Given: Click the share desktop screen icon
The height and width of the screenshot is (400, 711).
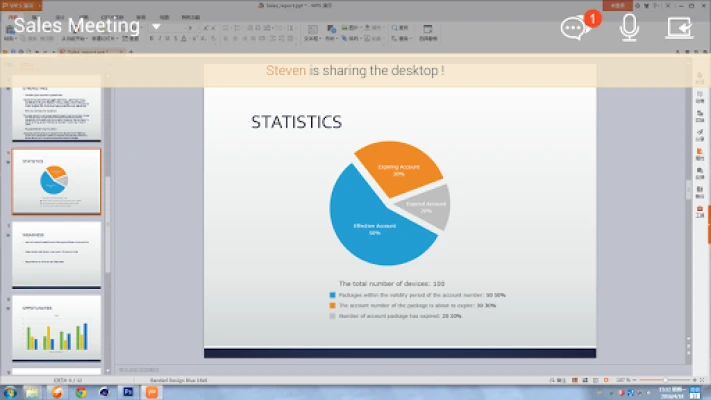Looking at the screenshot, I should point(679,28).
